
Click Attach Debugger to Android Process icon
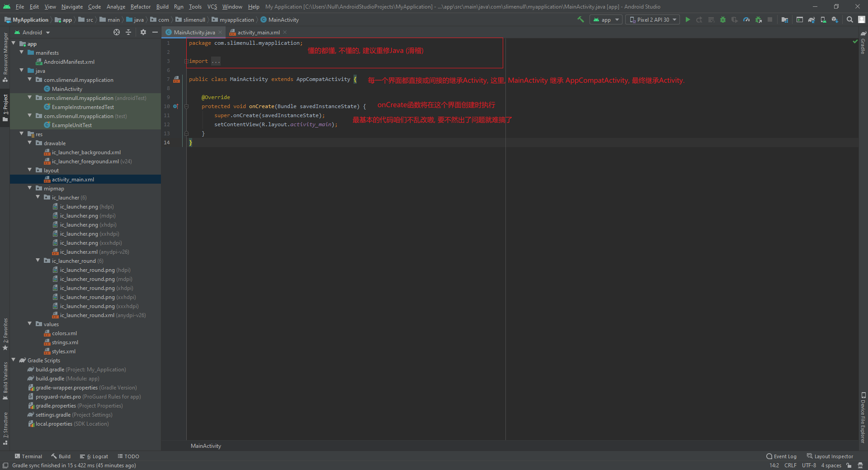pos(758,19)
